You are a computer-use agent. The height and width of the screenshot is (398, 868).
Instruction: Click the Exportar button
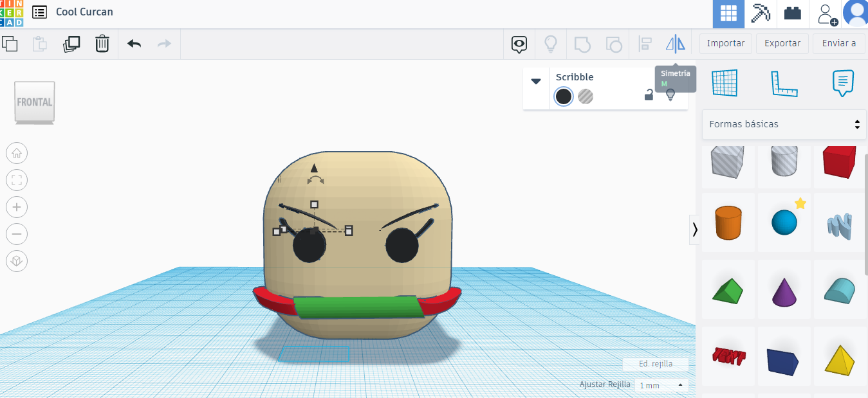[x=782, y=44]
